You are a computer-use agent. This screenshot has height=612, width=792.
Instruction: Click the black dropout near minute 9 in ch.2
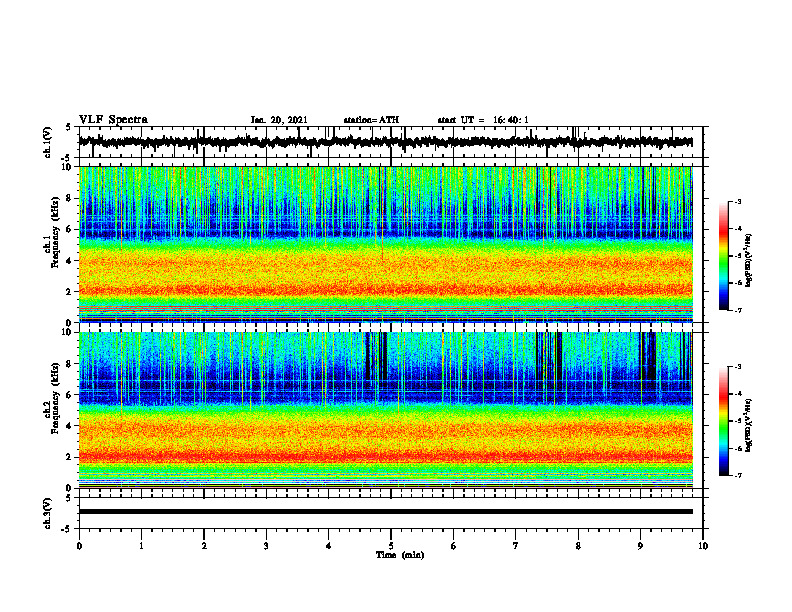(x=651, y=355)
